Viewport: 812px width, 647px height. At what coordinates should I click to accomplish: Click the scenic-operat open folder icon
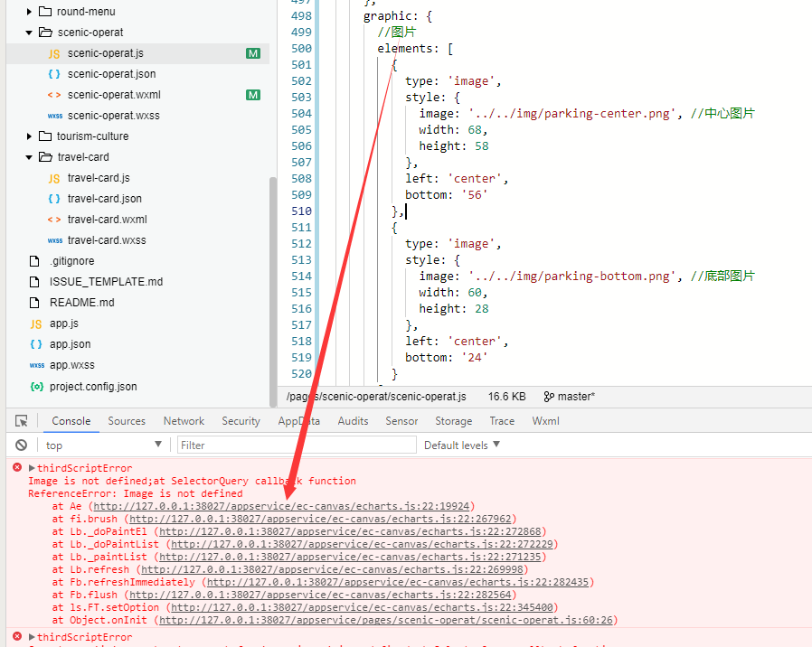[x=45, y=33]
